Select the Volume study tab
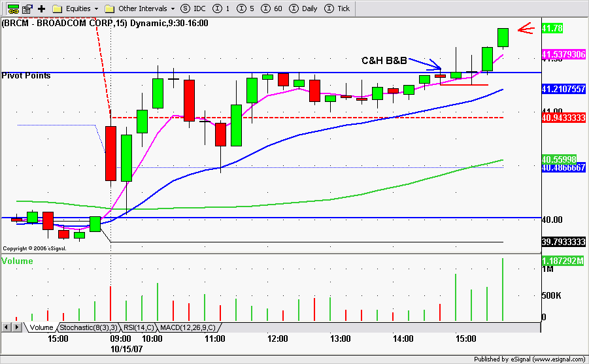The width and height of the screenshot is (589, 364). tap(41, 327)
